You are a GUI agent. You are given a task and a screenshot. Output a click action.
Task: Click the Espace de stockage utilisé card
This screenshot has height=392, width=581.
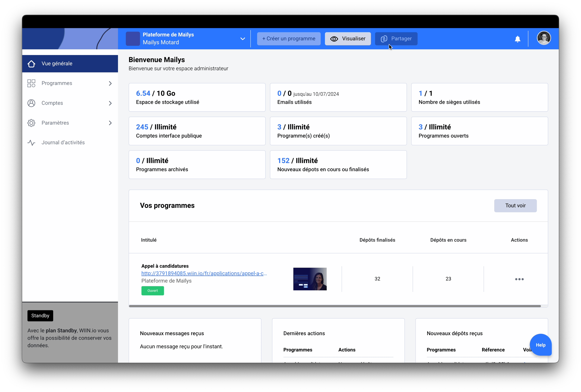click(197, 97)
